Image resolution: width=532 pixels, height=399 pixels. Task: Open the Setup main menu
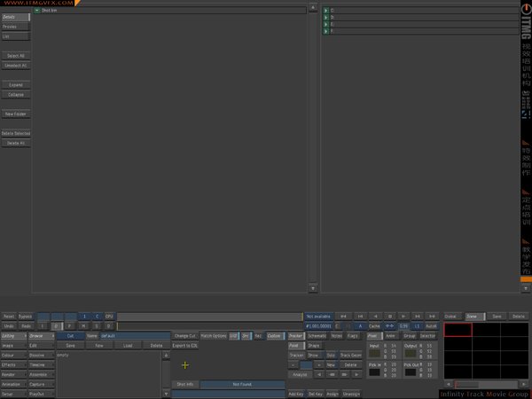[13, 394]
